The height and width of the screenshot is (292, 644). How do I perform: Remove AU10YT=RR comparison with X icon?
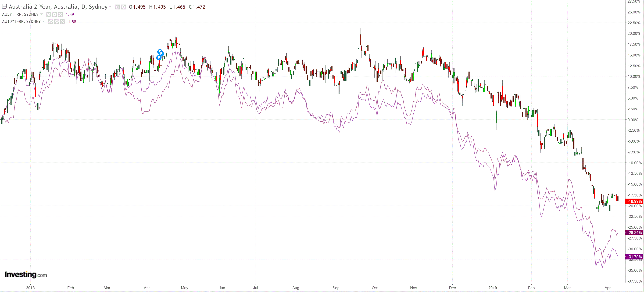[x=63, y=22]
